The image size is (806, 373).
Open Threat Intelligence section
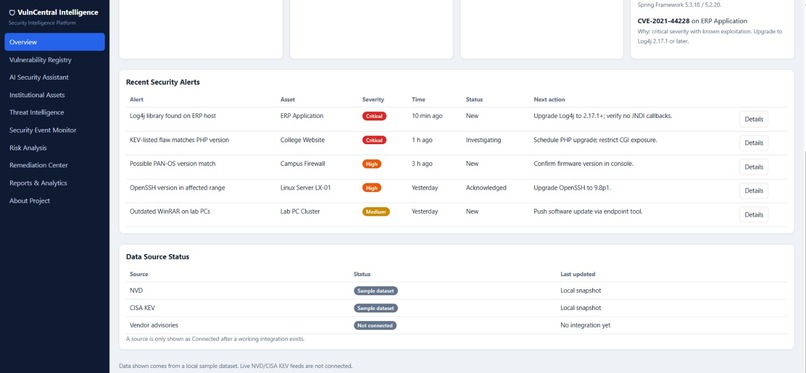(36, 113)
